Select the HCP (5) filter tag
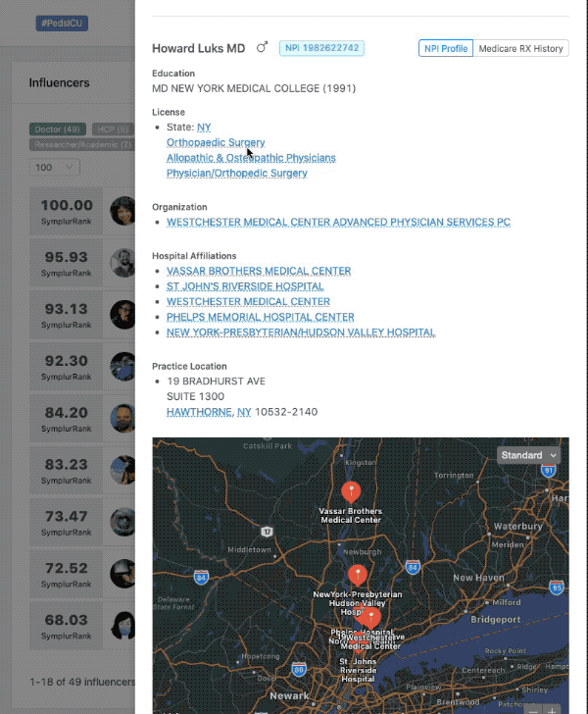588x714 pixels. click(x=113, y=129)
